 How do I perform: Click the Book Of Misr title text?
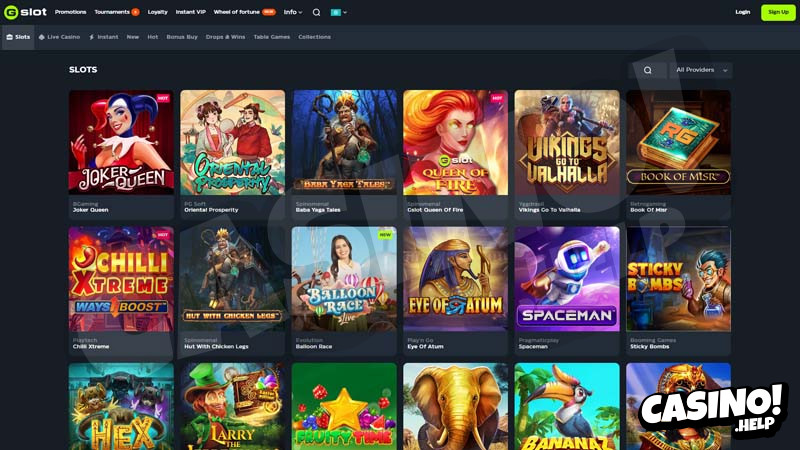coord(648,210)
